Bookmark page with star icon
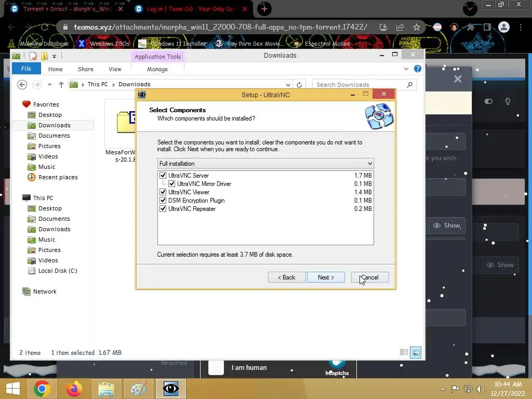This screenshot has height=399, width=532. click(417, 27)
